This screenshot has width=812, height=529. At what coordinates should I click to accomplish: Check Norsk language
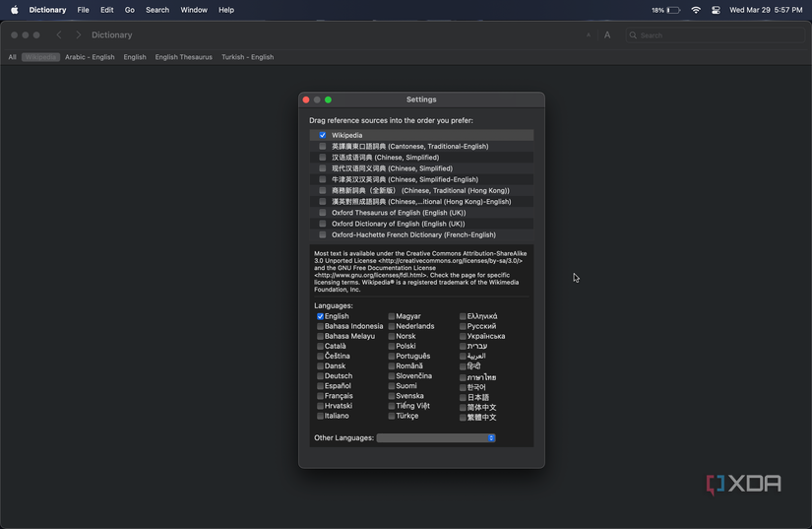(x=392, y=336)
